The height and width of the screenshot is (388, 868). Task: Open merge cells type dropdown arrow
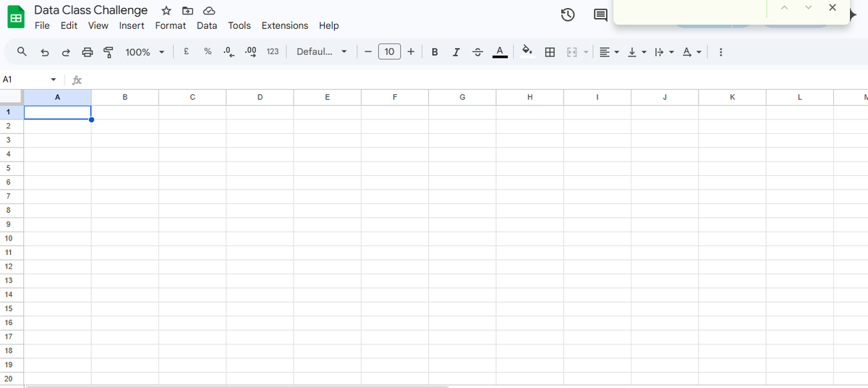pyautogui.click(x=587, y=52)
